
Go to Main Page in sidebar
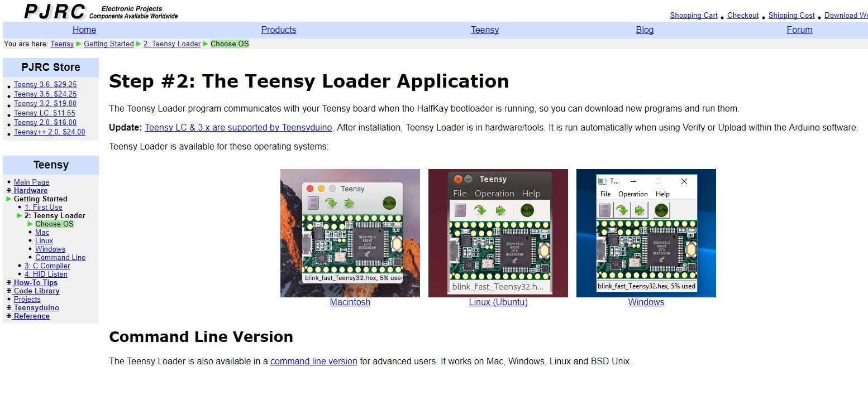tap(31, 182)
